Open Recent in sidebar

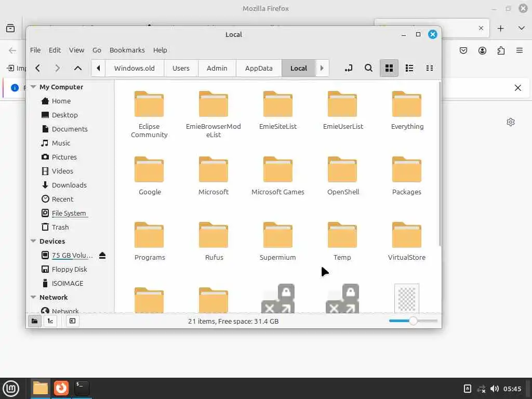pyautogui.click(x=62, y=199)
